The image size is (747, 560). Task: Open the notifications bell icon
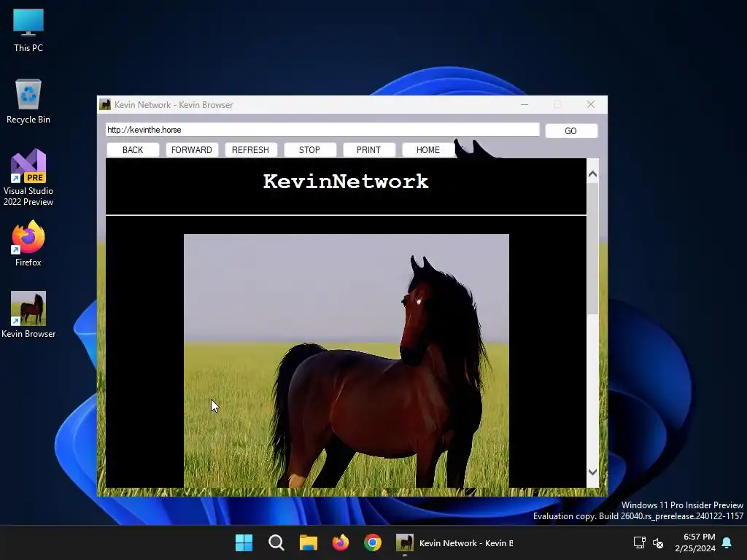click(x=727, y=542)
